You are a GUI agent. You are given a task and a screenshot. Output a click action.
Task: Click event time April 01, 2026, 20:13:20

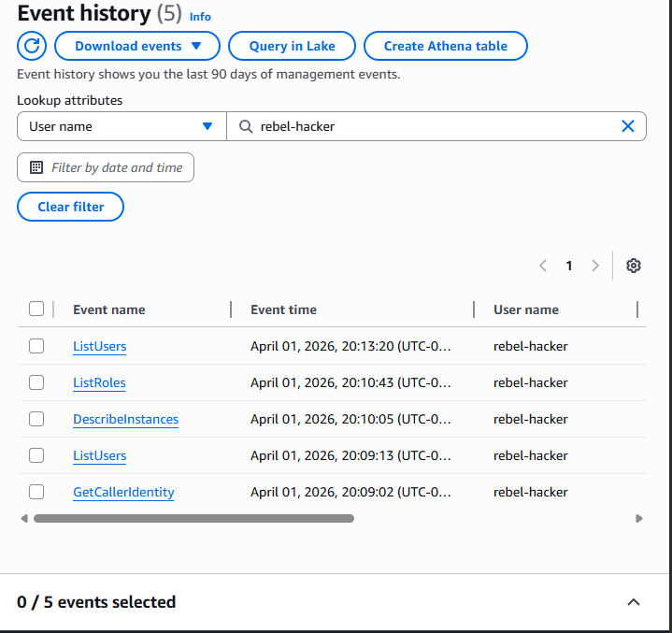[x=350, y=346]
